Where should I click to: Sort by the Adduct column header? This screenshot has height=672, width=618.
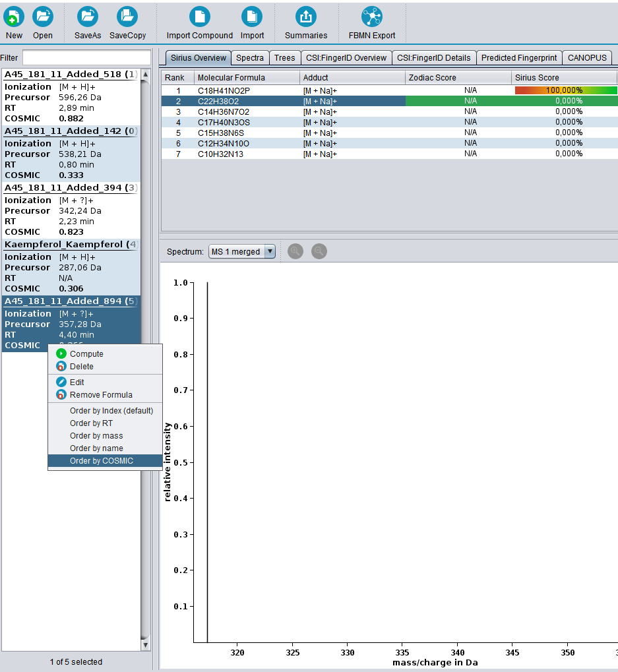[352, 78]
